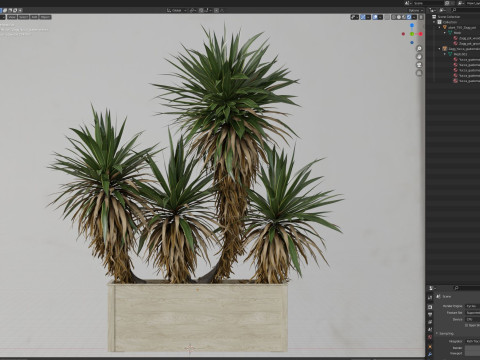Open the World properties tab
Screen dimensions: 480x360
430,338
